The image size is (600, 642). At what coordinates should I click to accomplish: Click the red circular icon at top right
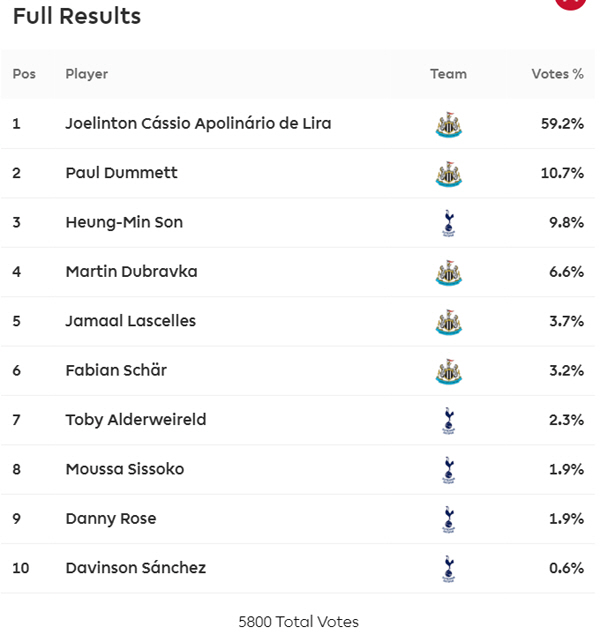click(570, 3)
